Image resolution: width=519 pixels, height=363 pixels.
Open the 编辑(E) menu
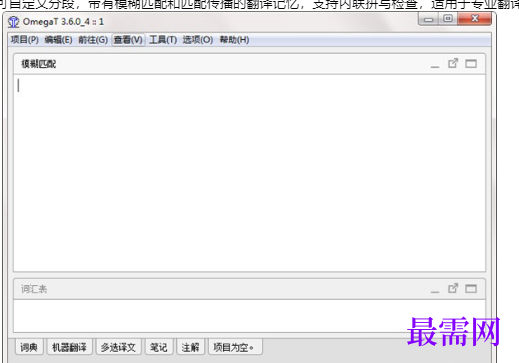tap(58, 40)
